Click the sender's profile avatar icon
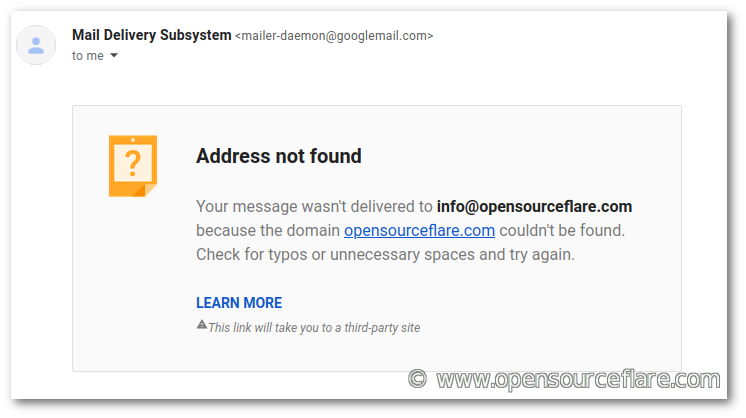746x418 pixels. pos(37,45)
